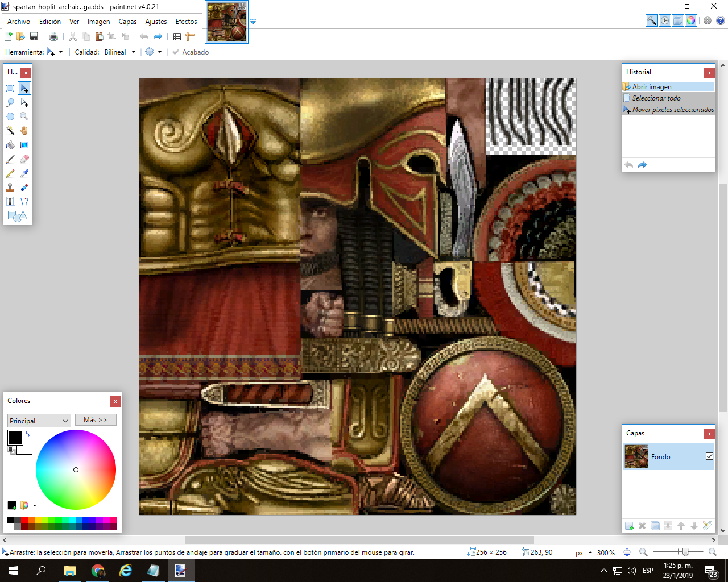Open the settings gear icon

click(708, 20)
